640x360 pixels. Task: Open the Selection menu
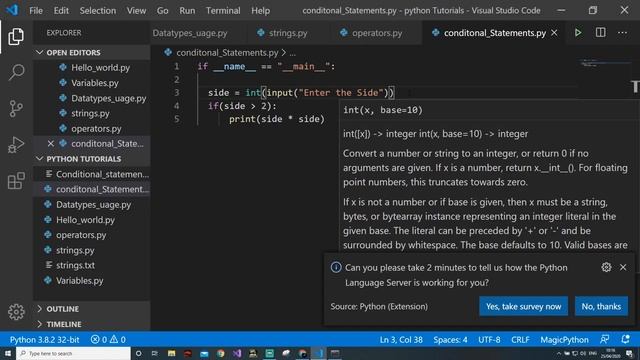pyautogui.click(x=98, y=10)
